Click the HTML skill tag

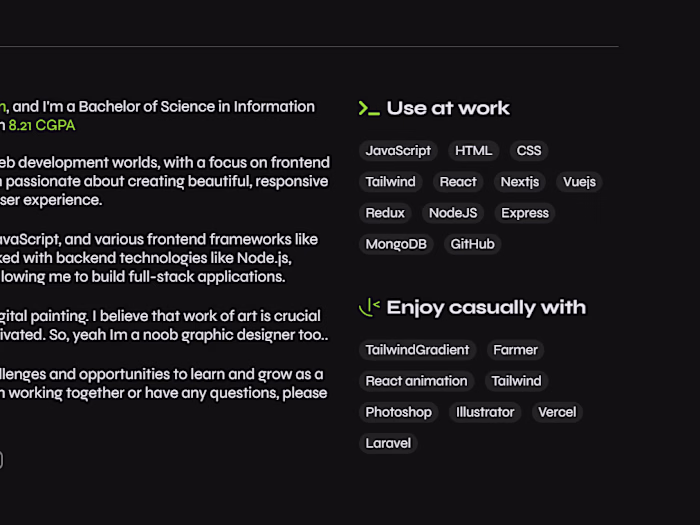click(x=473, y=151)
